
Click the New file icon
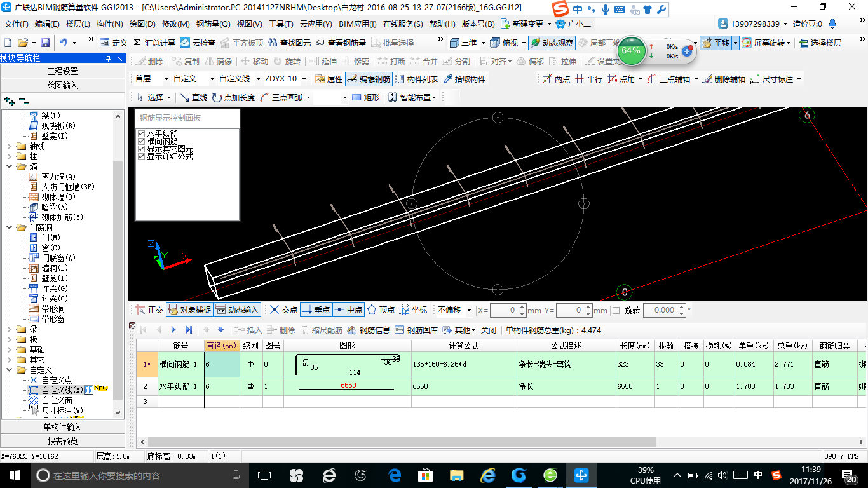(8, 43)
